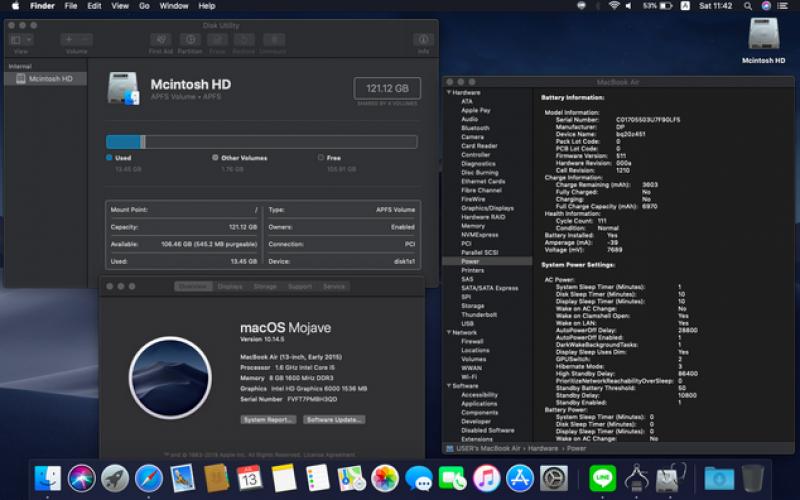The height and width of the screenshot is (500, 800).
Task: Click First Aid in Disk Utility toolbar
Action: pyautogui.click(x=161, y=40)
